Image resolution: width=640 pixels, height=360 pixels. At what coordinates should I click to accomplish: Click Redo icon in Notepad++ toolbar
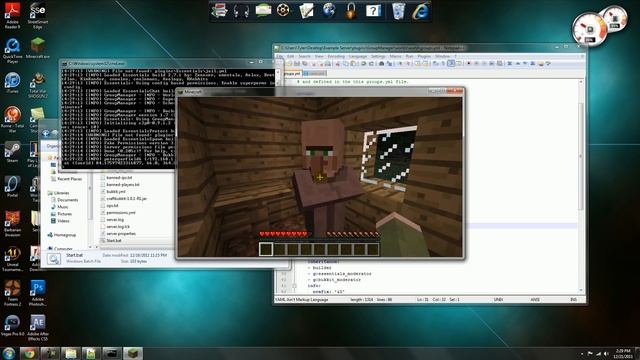pyautogui.click(x=371, y=64)
